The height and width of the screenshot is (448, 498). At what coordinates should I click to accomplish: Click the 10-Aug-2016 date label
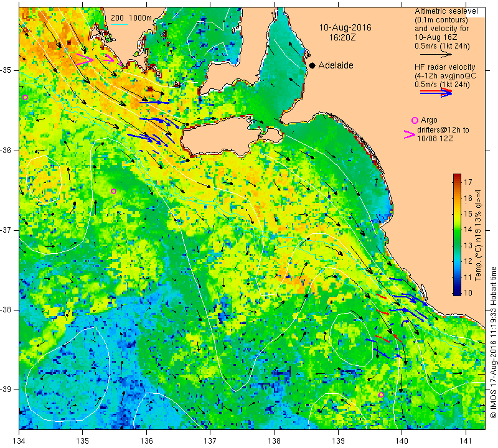[x=345, y=27]
